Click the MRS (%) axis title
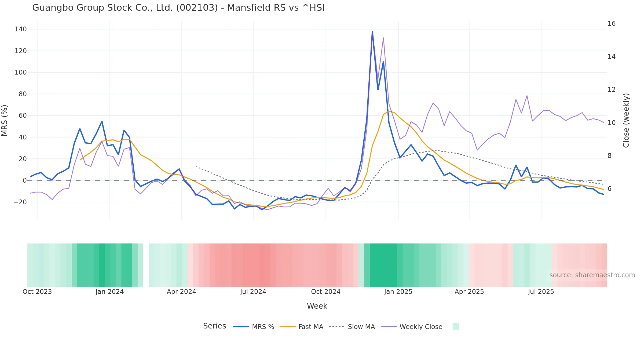 point(5,120)
